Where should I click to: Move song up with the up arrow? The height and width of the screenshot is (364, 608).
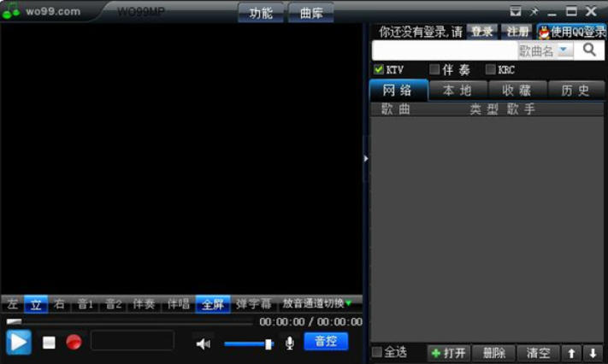tap(571, 353)
